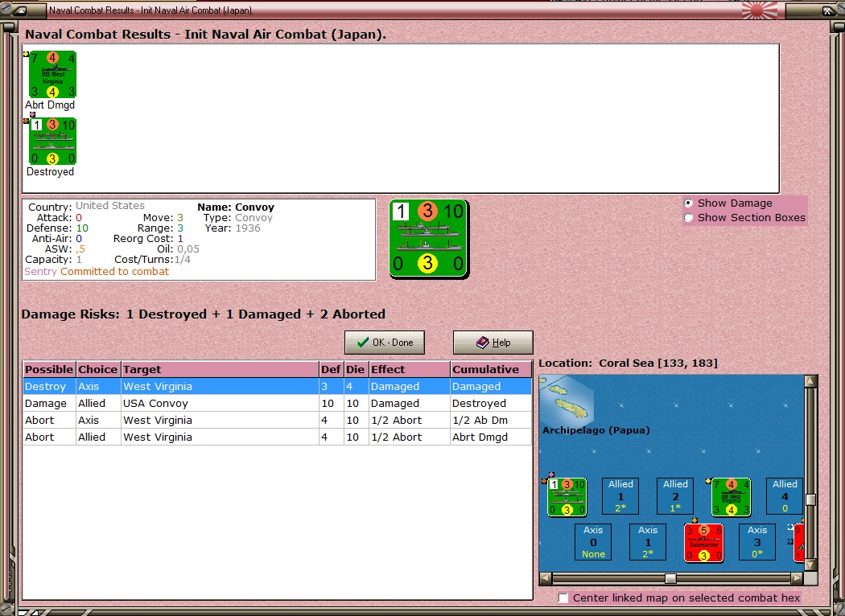Click the large convoy unit image
Image resolution: width=845 pixels, height=616 pixels.
[x=429, y=238]
